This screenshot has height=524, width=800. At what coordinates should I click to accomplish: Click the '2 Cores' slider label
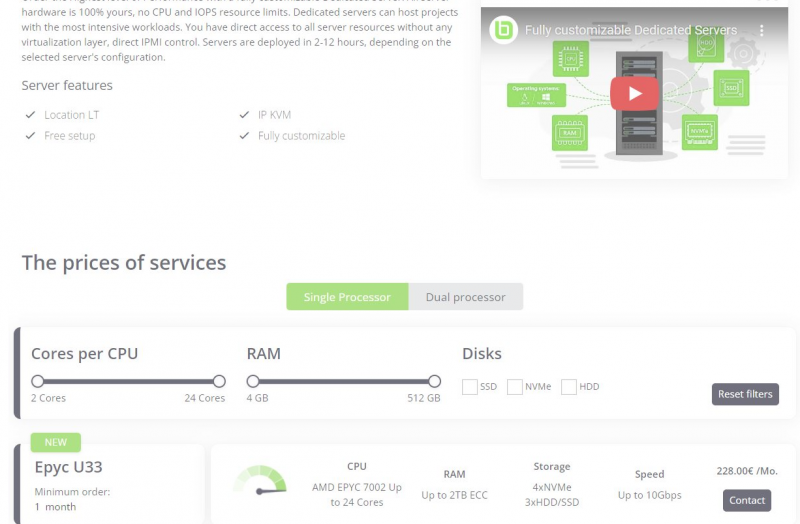coord(48,398)
